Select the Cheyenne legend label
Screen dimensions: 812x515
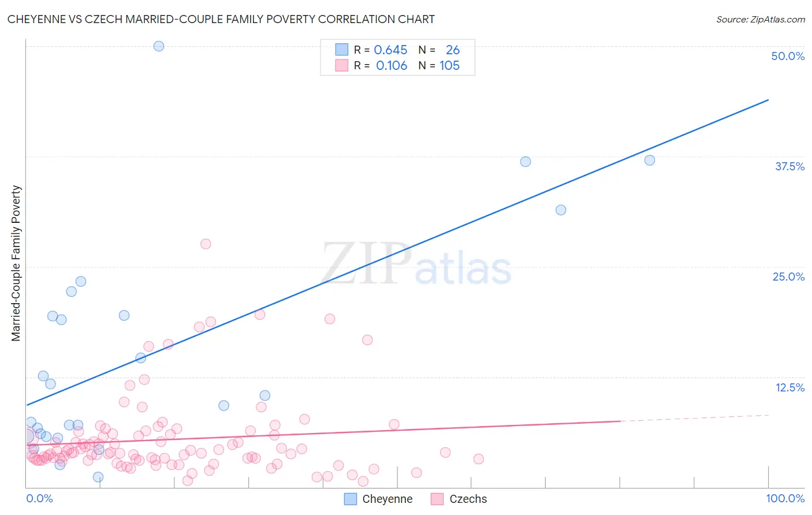click(x=388, y=499)
